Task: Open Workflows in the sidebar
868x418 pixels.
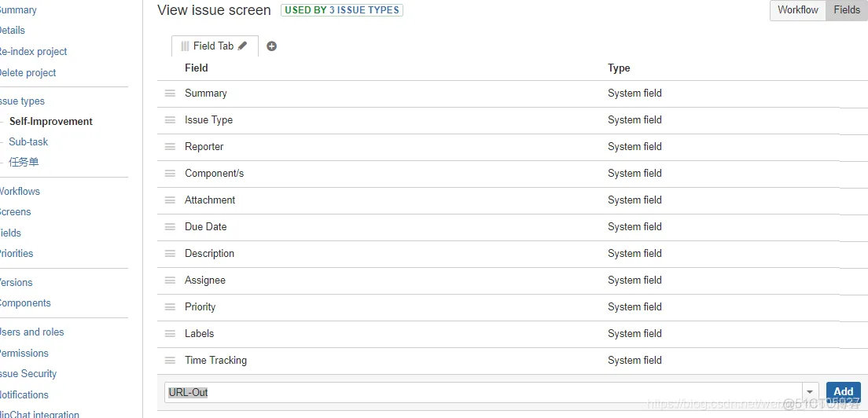Action: [x=20, y=191]
